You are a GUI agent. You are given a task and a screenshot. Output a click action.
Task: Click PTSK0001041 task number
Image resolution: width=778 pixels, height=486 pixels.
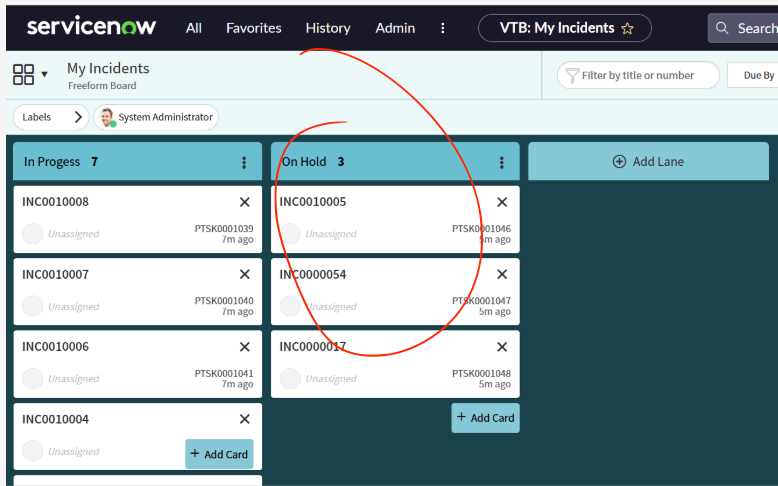224,373
